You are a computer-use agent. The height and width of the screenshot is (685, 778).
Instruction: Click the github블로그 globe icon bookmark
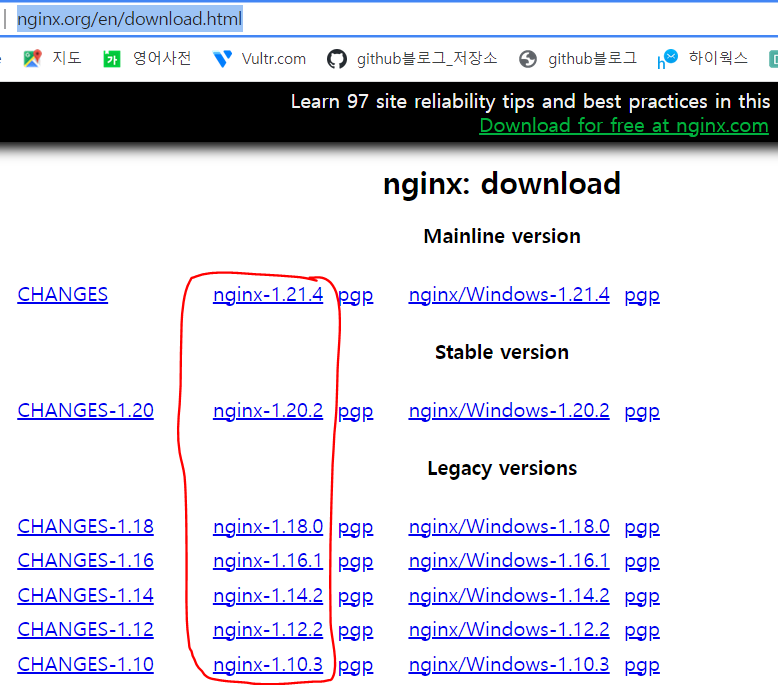click(528, 59)
